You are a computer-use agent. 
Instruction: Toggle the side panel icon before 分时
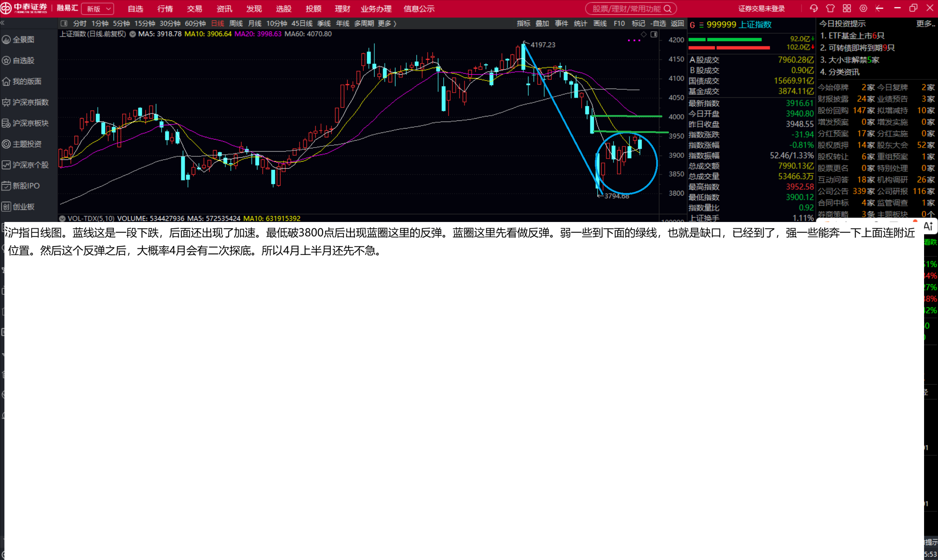pyautogui.click(x=64, y=23)
